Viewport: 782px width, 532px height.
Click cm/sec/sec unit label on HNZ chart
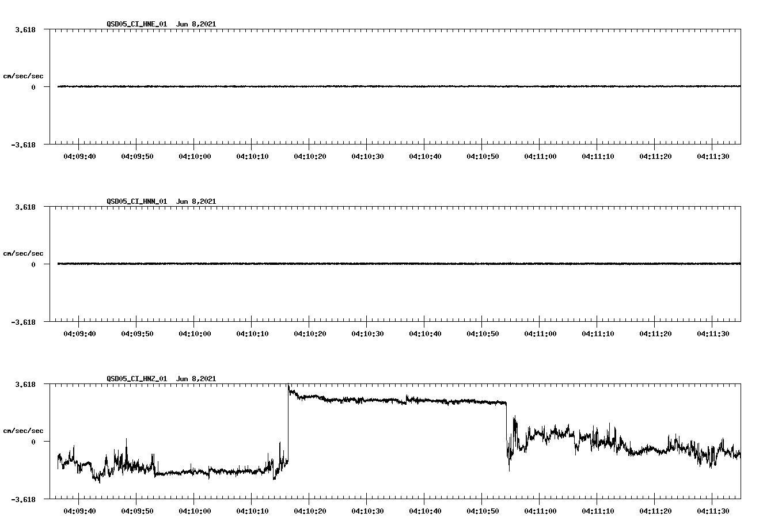(x=24, y=431)
